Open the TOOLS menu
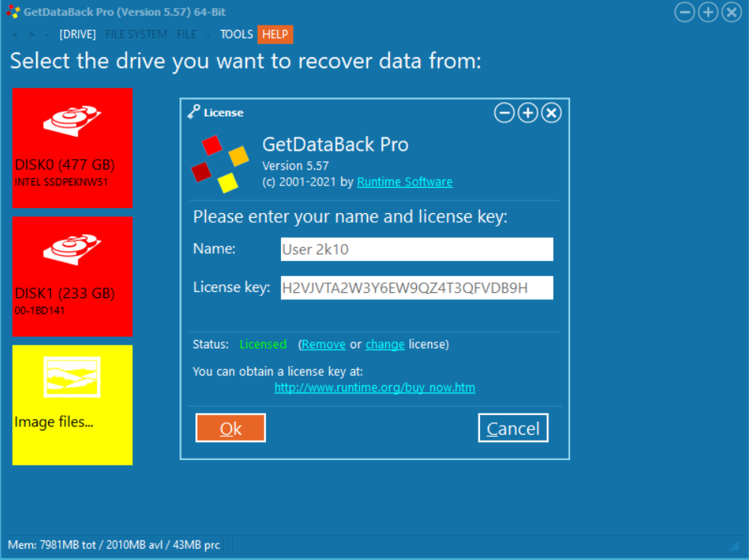Image resolution: width=749 pixels, height=560 pixels. tap(237, 35)
